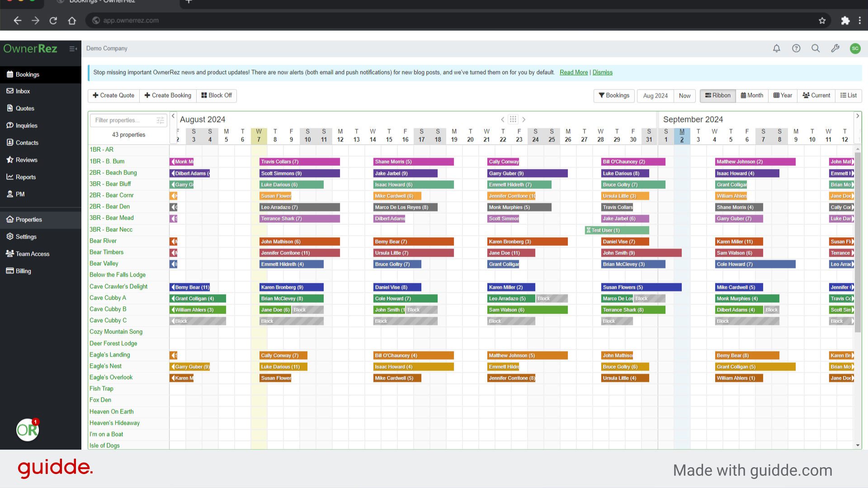
Task: Click the Create Booking button
Action: click(x=168, y=95)
